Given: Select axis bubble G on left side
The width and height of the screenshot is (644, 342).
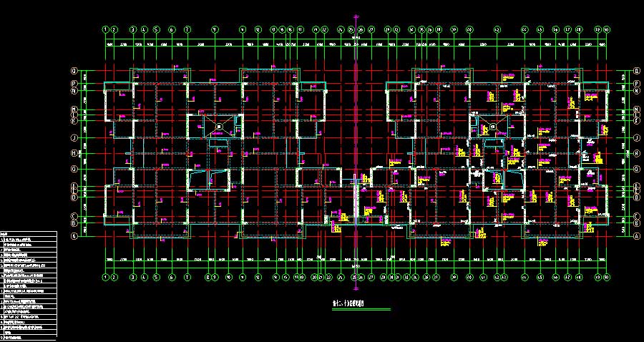Looking at the screenshot, I should coord(73,169).
